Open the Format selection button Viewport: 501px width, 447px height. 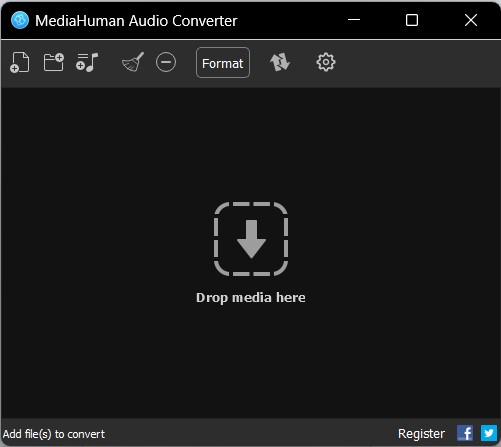pyautogui.click(x=223, y=63)
